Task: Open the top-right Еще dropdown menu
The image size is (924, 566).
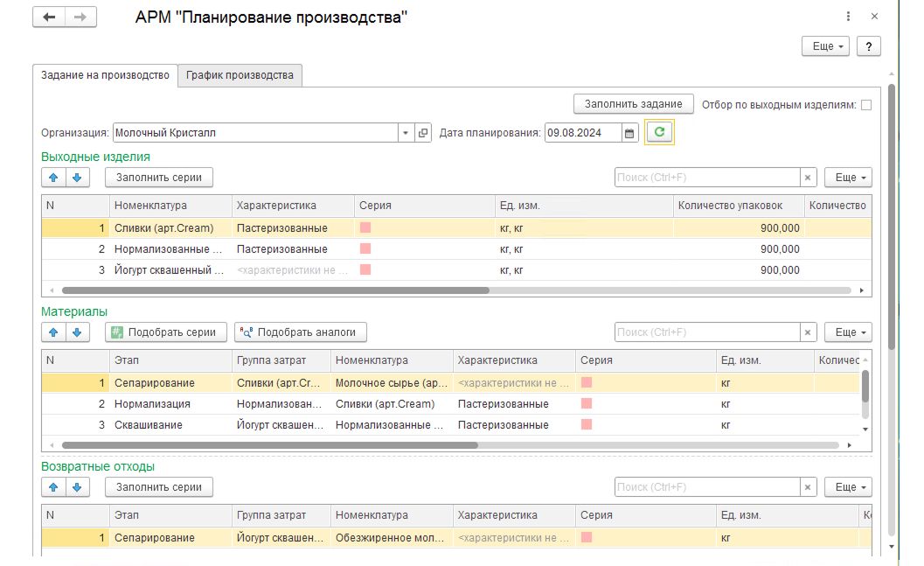Action: (x=825, y=46)
